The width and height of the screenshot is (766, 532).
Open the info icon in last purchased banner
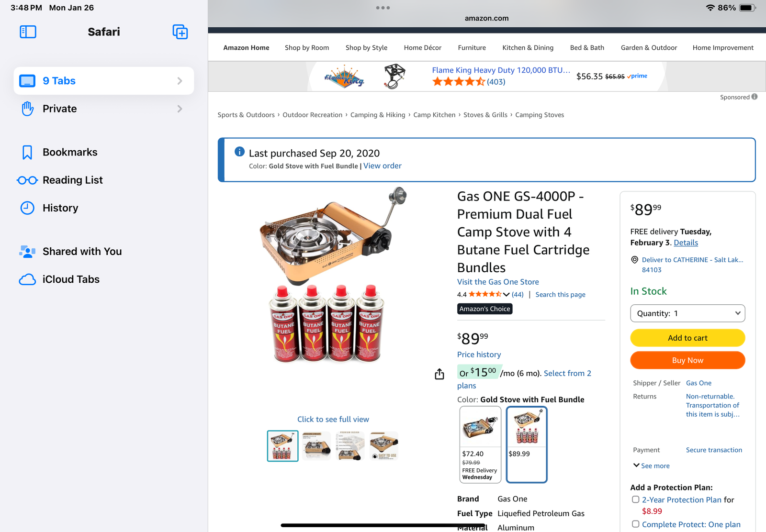pos(238,152)
